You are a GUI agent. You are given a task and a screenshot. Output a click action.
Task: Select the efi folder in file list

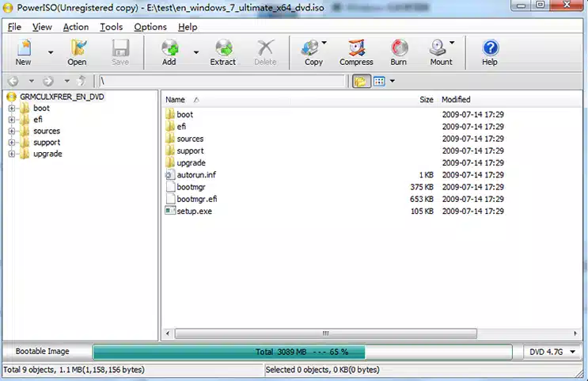pyautogui.click(x=181, y=127)
